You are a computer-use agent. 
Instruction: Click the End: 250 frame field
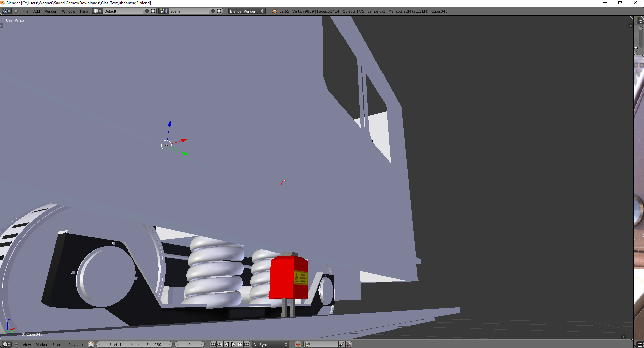(154, 344)
